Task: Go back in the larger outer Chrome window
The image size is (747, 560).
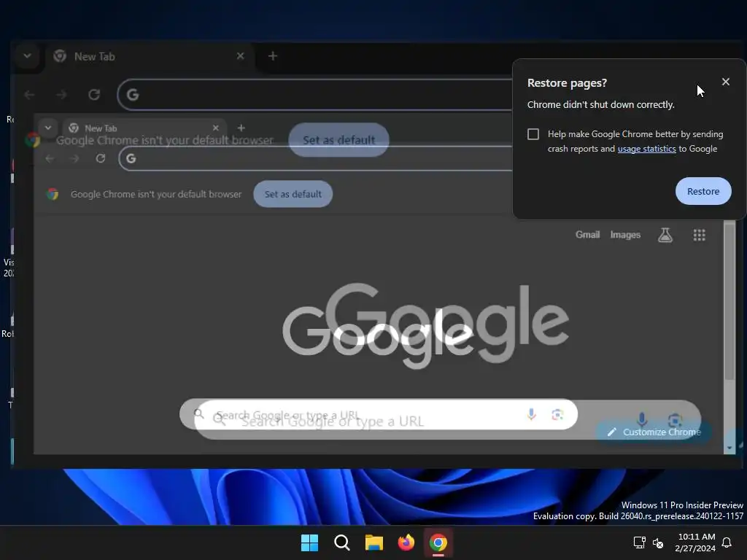Action: [x=29, y=95]
